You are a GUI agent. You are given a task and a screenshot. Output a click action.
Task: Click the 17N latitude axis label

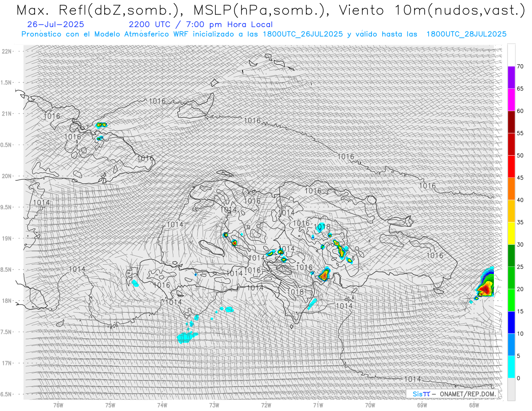click(x=6, y=363)
